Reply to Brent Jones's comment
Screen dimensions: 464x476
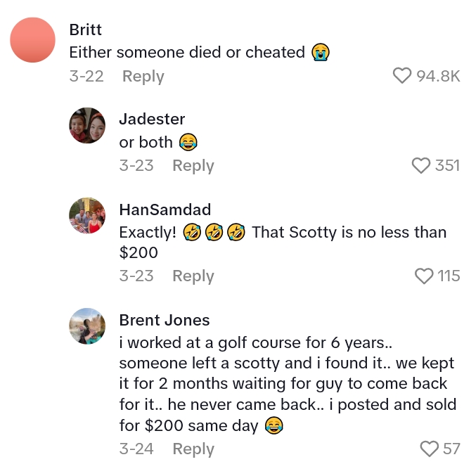coord(193,449)
